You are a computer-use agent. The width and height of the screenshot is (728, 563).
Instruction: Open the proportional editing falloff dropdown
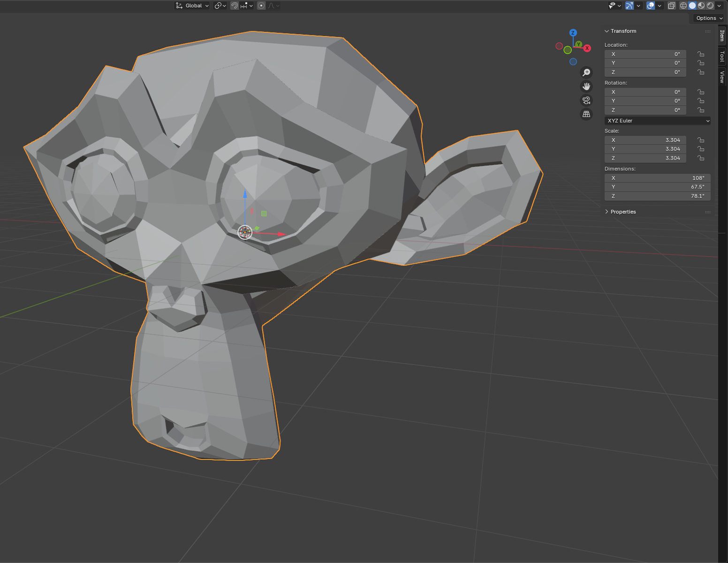274,6
